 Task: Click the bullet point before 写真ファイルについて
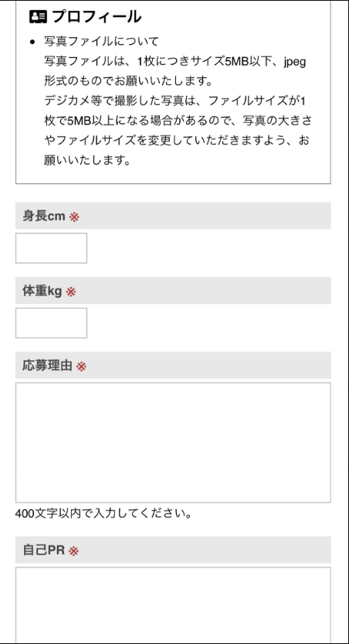click(32, 42)
